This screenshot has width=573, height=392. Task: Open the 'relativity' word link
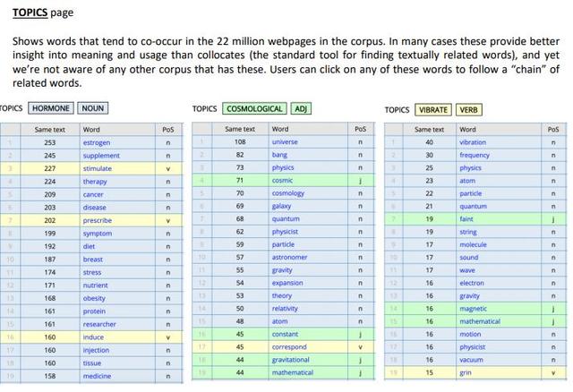(x=285, y=309)
